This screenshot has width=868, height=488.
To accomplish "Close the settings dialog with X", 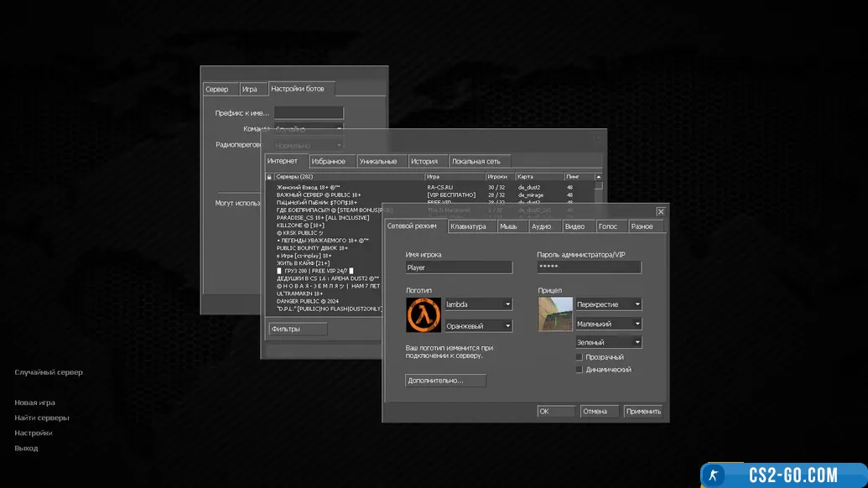I will [660, 211].
